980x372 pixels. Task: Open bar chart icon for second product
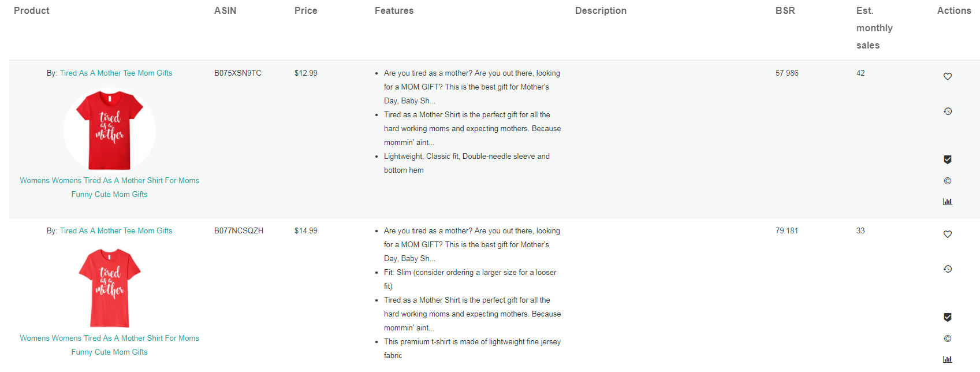pos(947,359)
